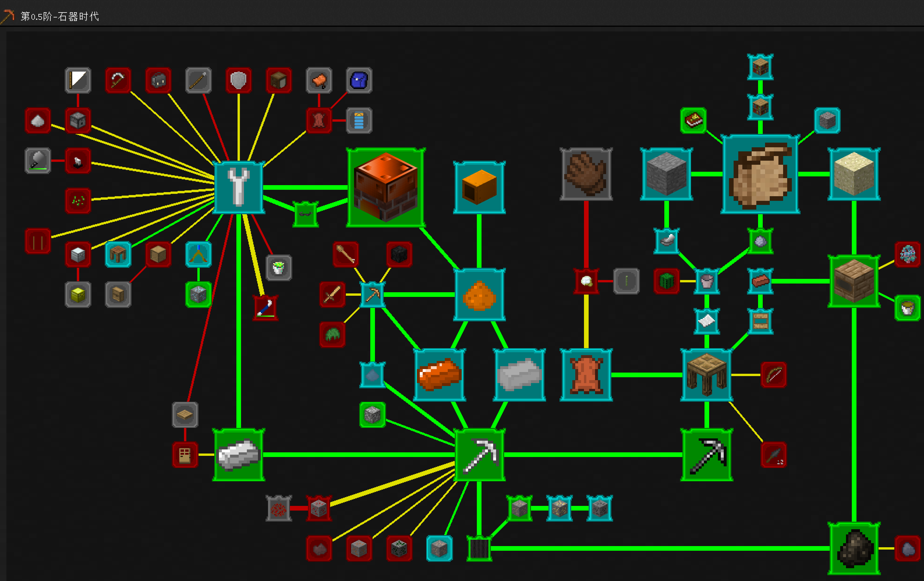This screenshot has height=581, width=924.
Task: Open the coal lump quest node
Action: tap(854, 548)
